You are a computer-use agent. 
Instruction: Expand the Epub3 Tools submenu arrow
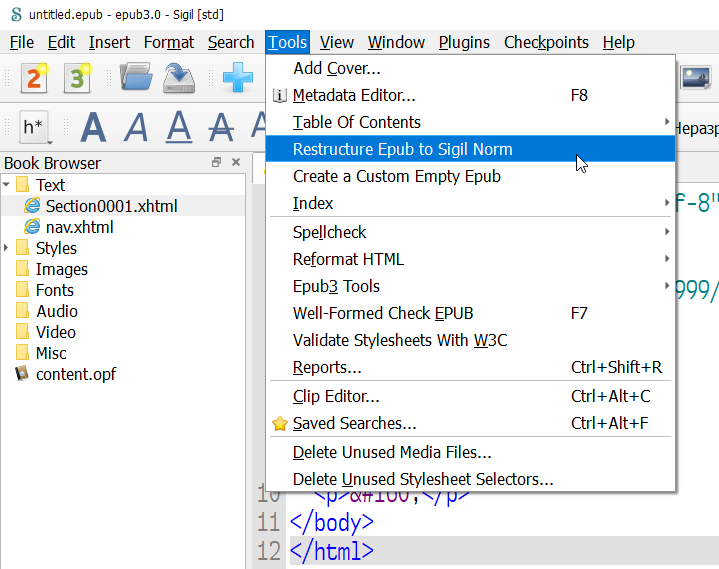tap(667, 286)
